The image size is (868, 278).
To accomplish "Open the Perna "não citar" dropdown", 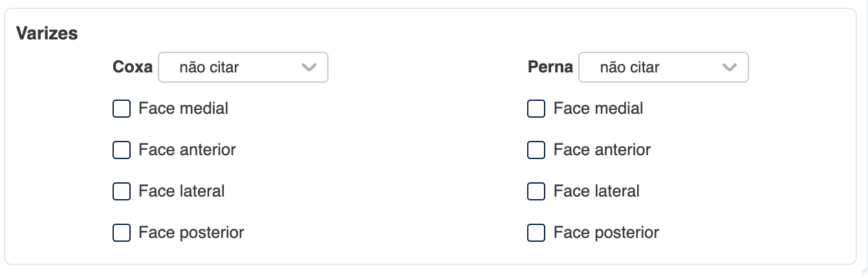I will click(663, 67).
